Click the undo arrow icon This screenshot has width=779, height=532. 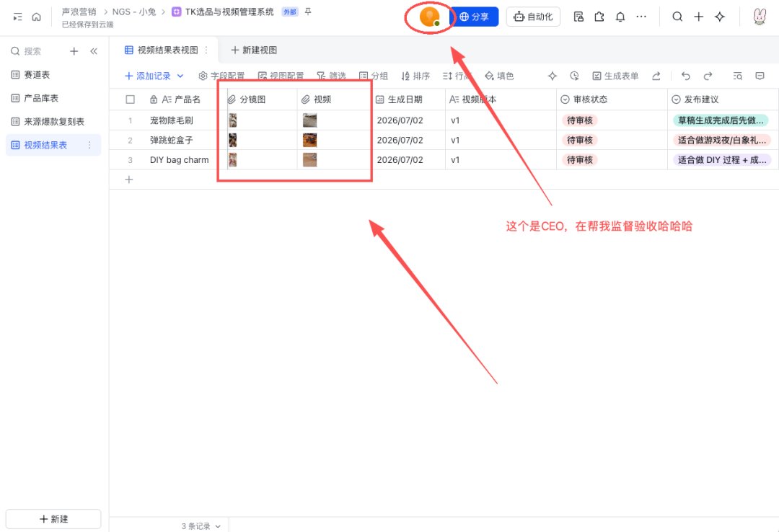pyautogui.click(x=686, y=76)
